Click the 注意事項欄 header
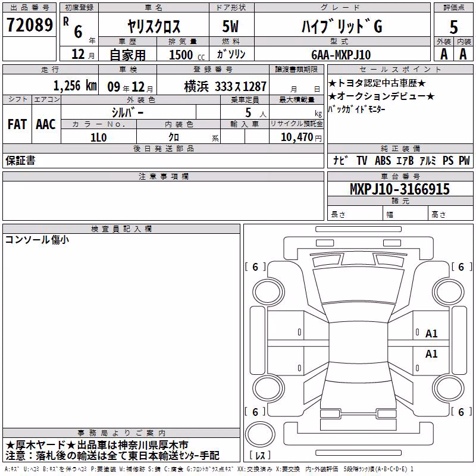The image size is (476, 476). click(163, 176)
